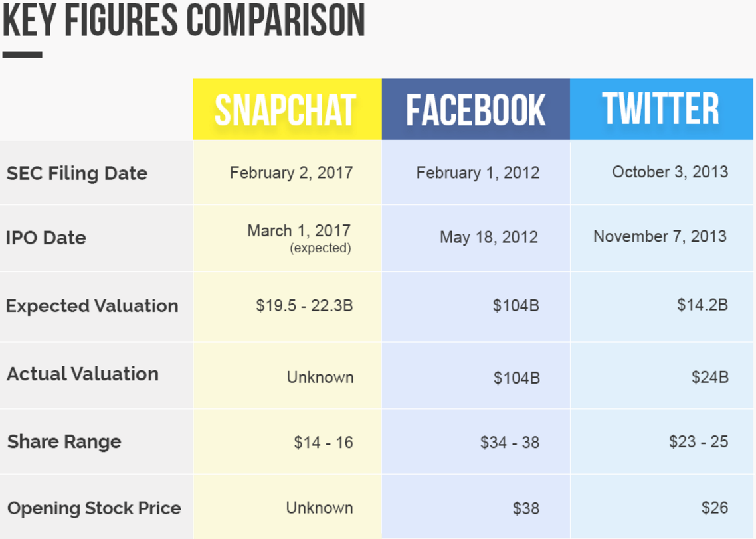The width and height of the screenshot is (756, 539).
Task: Click the IPO Date row label
Action: coord(47,238)
